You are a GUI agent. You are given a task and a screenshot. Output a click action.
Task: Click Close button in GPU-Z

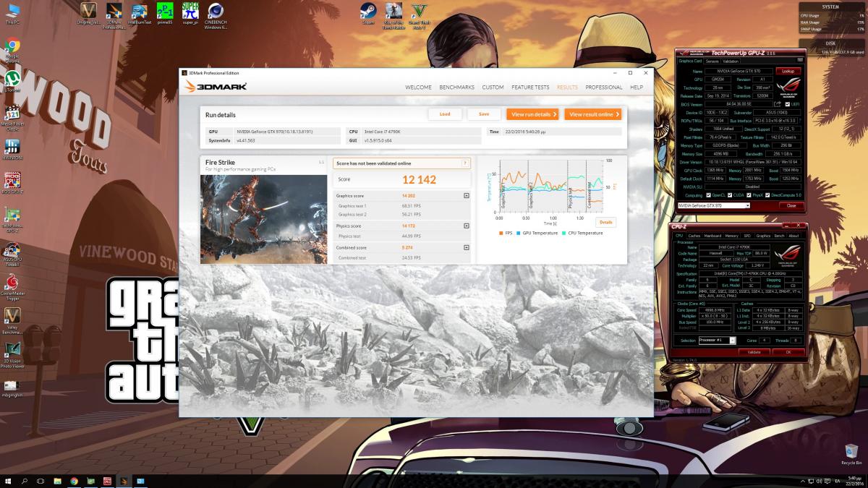pyautogui.click(x=791, y=205)
